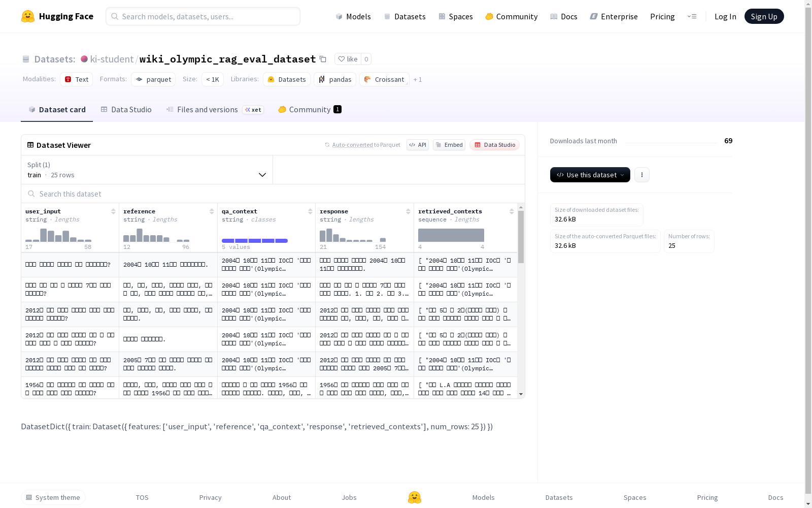Click the retrieved_contexts lengths bar
Viewport: 812px width, 508px height.
[x=451, y=235]
